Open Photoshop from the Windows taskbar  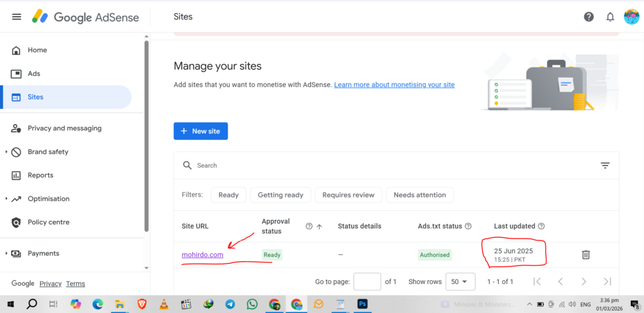coord(362,304)
